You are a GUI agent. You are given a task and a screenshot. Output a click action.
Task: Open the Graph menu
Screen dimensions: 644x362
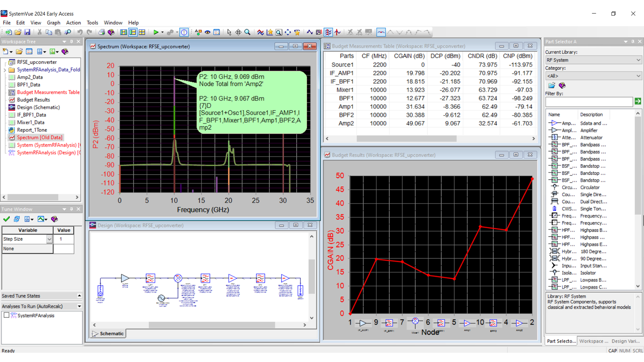pyautogui.click(x=54, y=23)
